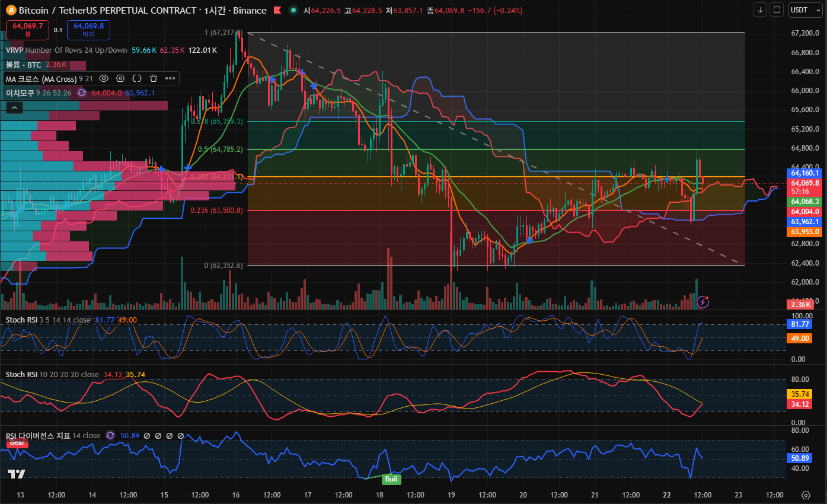The width and height of the screenshot is (827, 504).
Task: Click the TradingView logo
Action: click(17, 474)
